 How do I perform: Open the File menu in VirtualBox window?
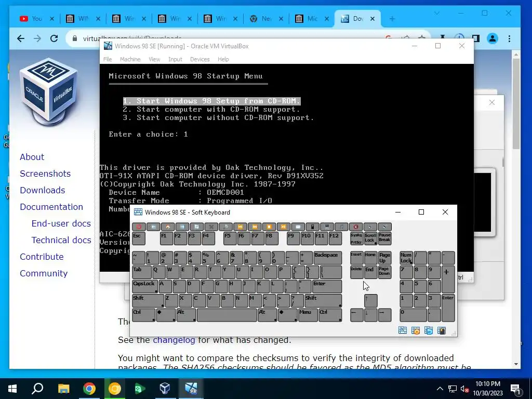point(108,59)
